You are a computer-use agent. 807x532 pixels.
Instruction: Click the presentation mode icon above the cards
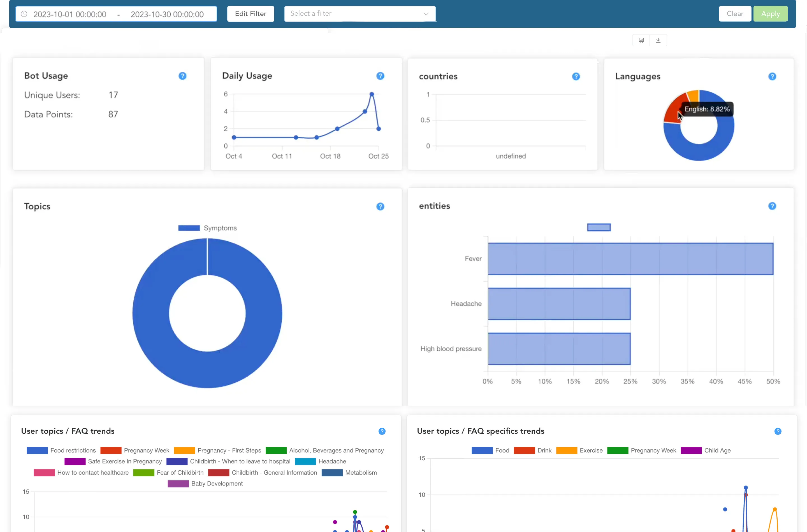coord(641,40)
